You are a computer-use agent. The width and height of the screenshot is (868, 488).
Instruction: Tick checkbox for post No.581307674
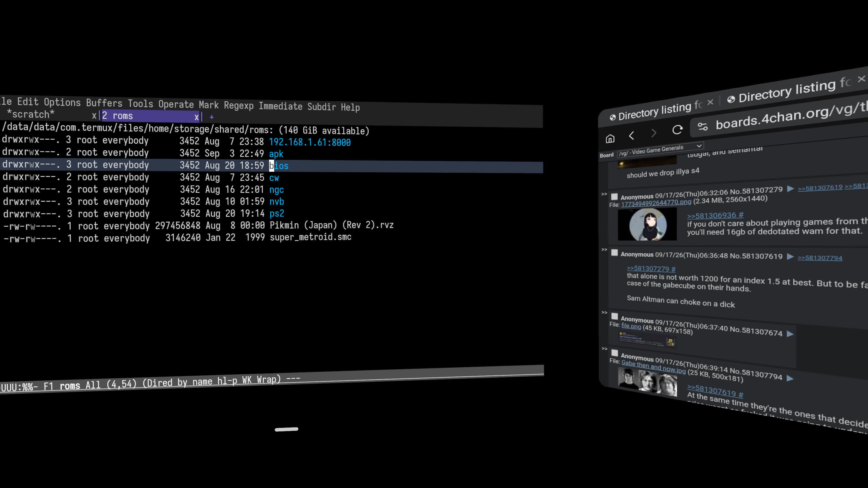[x=614, y=316]
